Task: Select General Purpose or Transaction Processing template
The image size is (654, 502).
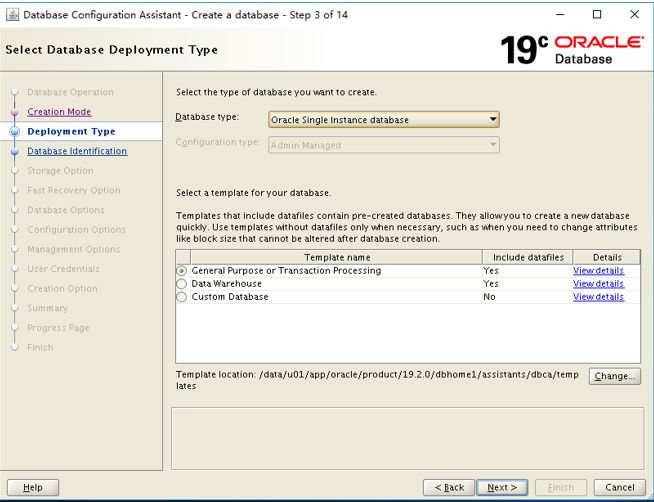Action: pos(181,271)
